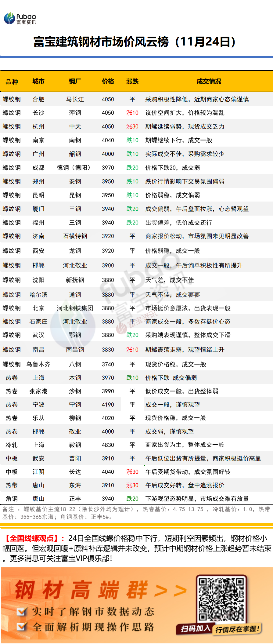273x644 pixels.
Task: Click the 涨跌 column header
Action: [132, 81]
